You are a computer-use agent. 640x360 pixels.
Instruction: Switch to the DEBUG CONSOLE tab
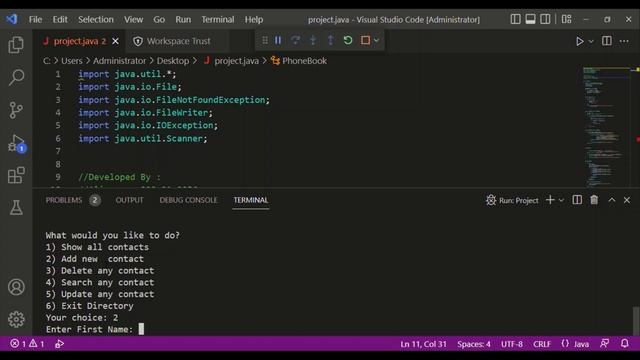[188, 200]
